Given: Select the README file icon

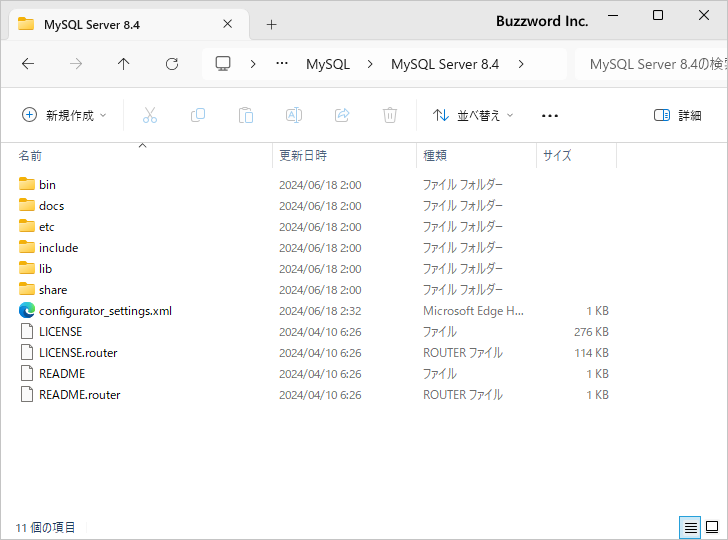Looking at the screenshot, I should click(x=27, y=373).
